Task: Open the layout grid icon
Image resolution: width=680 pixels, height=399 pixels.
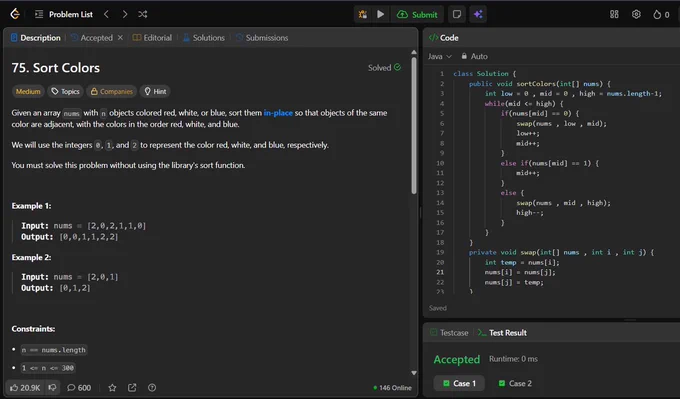Action: pos(614,14)
